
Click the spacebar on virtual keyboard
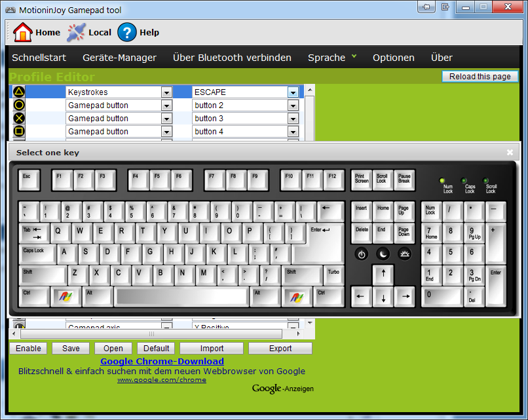pos(181,297)
